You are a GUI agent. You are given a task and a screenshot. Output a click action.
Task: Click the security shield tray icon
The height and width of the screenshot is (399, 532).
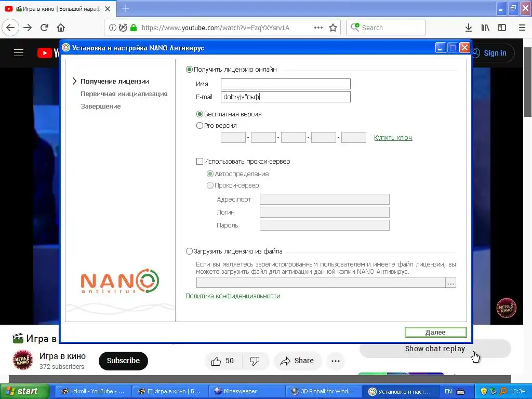click(x=484, y=391)
